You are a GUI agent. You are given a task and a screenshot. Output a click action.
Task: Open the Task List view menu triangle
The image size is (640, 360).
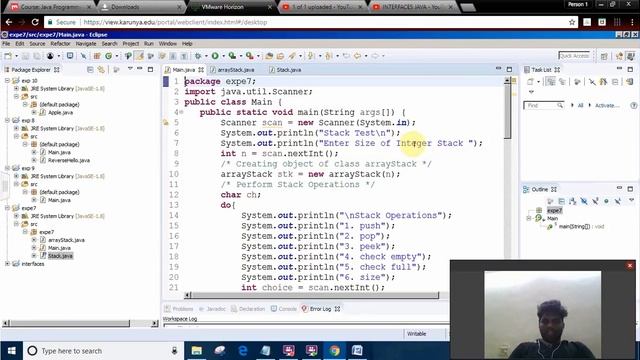click(x=531, y=92)
